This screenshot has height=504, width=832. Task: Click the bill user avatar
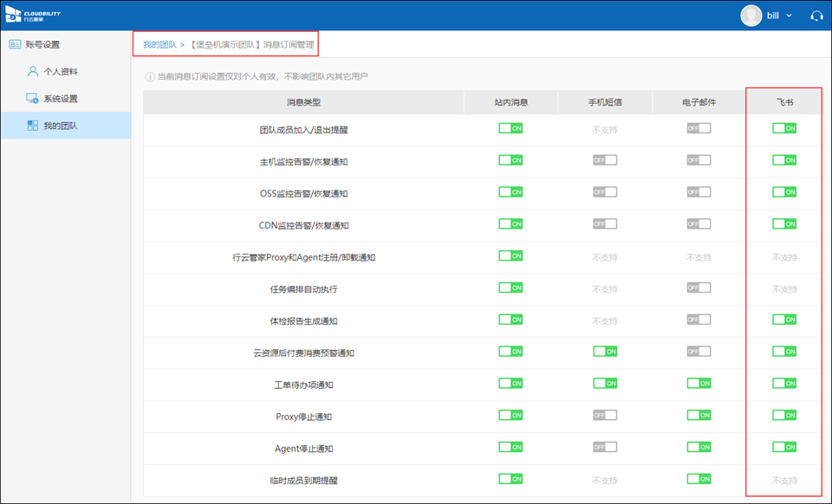point(751,16)
